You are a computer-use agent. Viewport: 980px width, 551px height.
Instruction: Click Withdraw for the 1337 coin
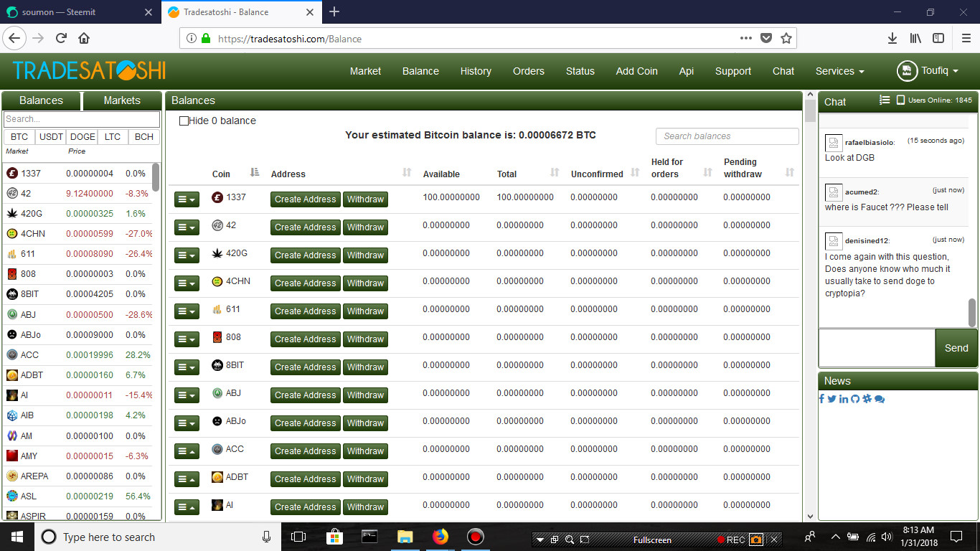365,199
